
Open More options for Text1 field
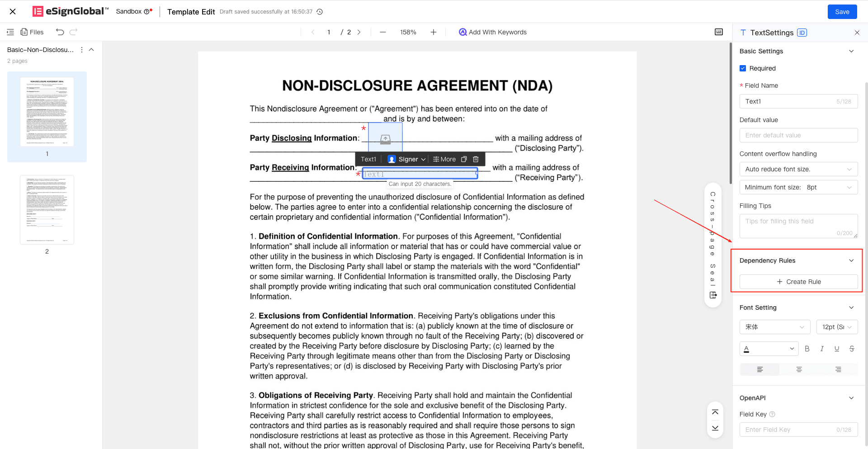click(x=444, y=159)
